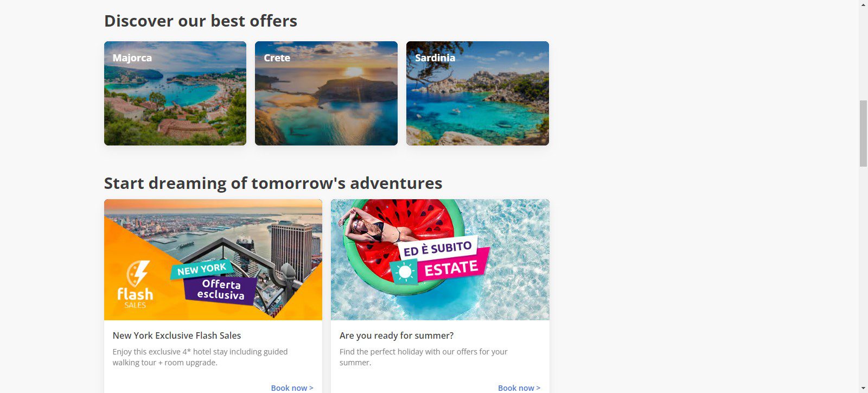The image size is (868, 393).
Task: Click the ED È SUBITO white label
Action: click(437, 249)
